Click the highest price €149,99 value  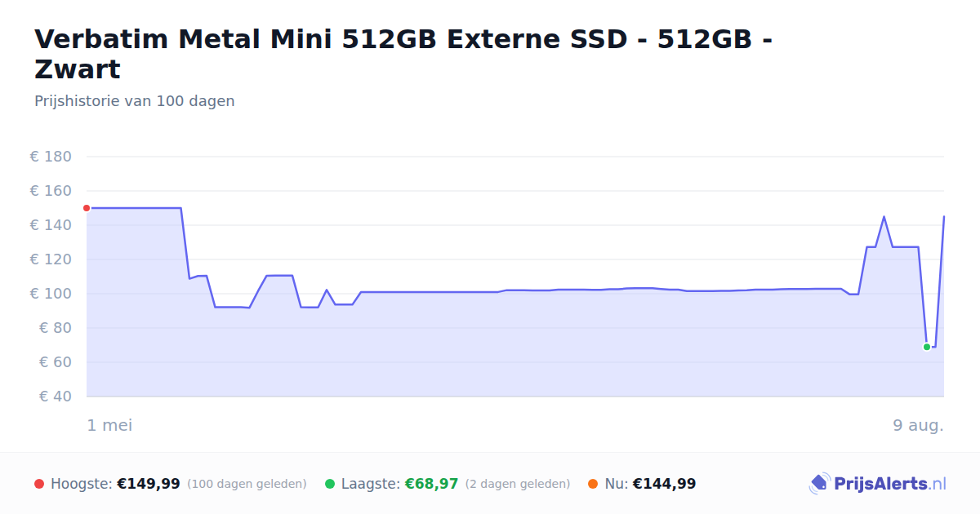pos(149,484)
